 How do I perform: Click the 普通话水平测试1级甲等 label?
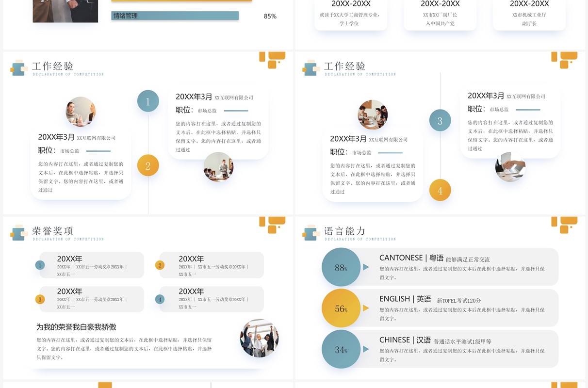[462, 341]
